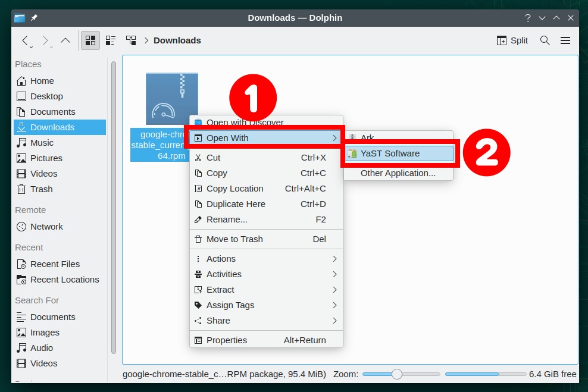The height and width of the screenshot is (392, 588).
Task: Open Recent Locations in sidebar
Action: tap(60, 280)
